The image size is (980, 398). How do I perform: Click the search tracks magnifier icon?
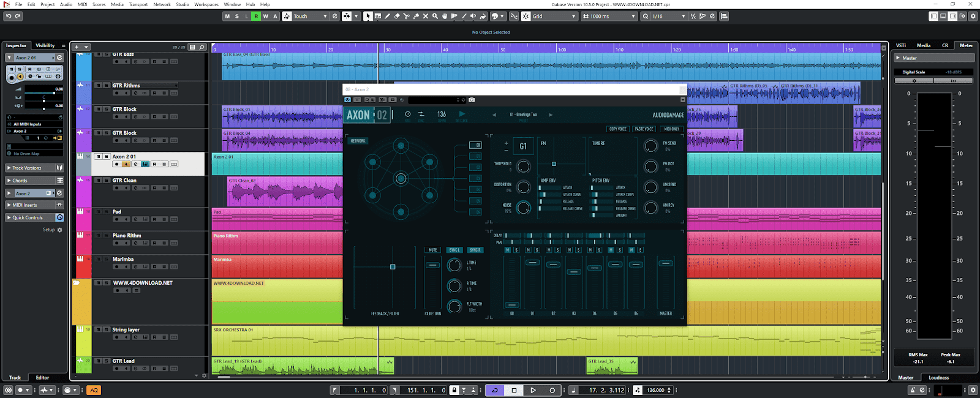coord(202,47)
